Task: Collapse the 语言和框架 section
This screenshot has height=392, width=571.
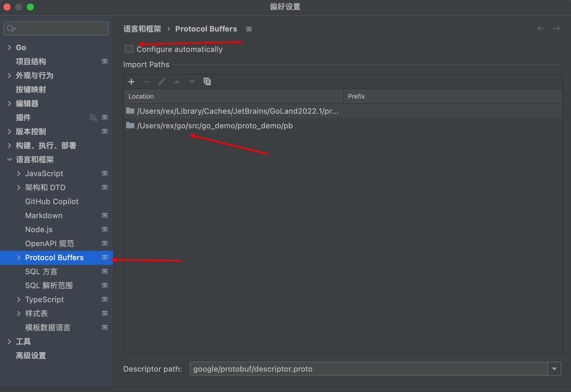Action: coord(9,160)
